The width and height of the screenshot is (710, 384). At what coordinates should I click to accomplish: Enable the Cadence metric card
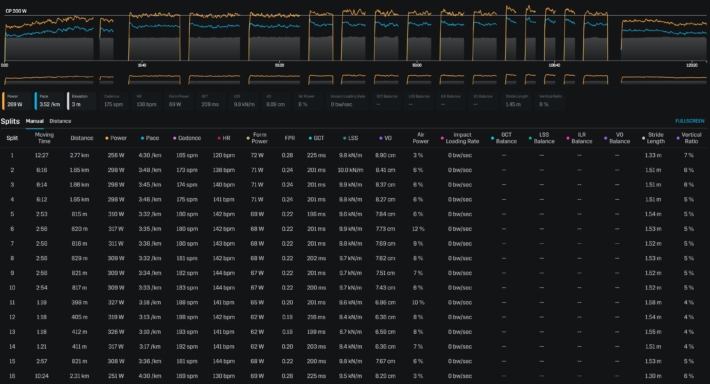pos(115,101)
